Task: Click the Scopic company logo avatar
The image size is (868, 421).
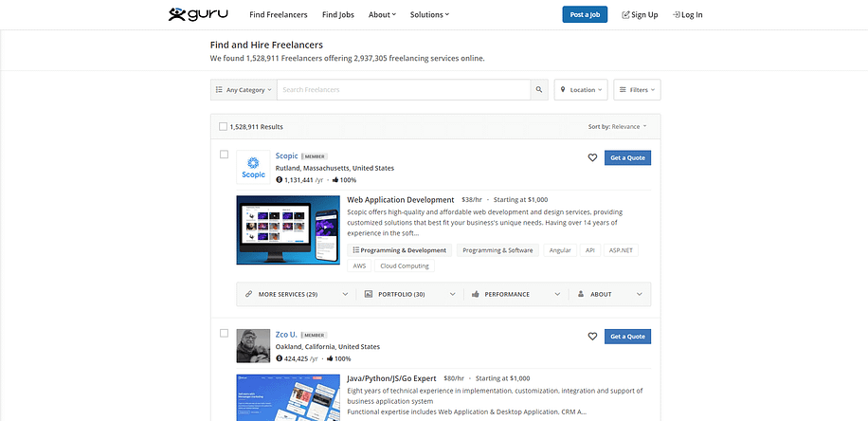Action: (254, 167)
